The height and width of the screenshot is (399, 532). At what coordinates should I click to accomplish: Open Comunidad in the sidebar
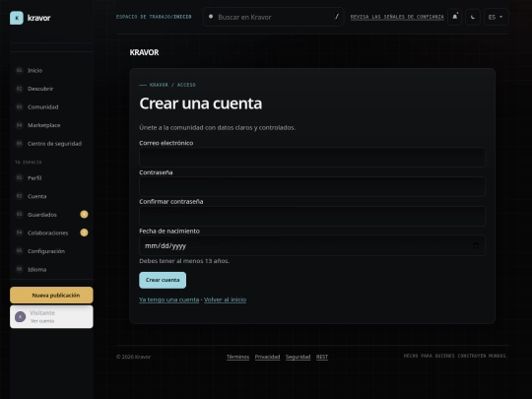(51, 106)
